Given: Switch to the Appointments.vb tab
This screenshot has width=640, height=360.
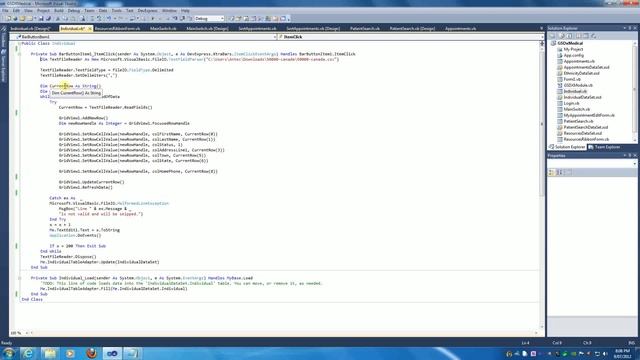Looking at the screenshot, I should point(460,29).
